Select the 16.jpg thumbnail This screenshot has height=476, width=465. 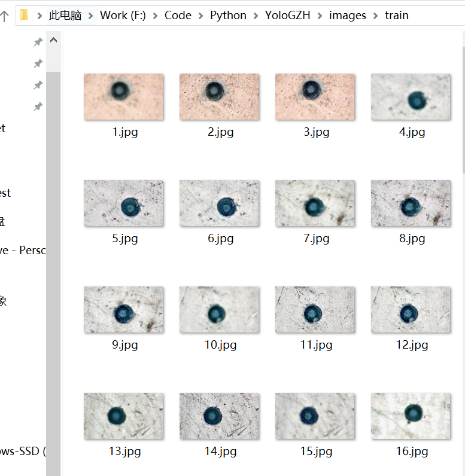click(411, 416)
